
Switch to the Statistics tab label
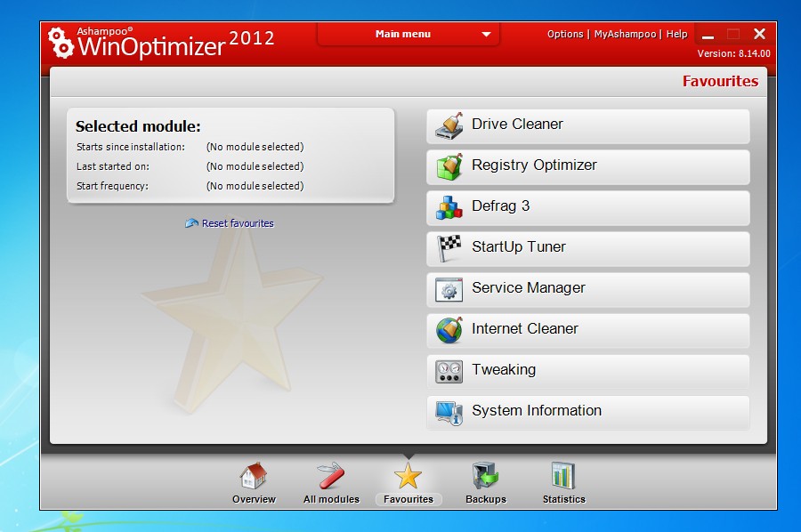[564, 499]
